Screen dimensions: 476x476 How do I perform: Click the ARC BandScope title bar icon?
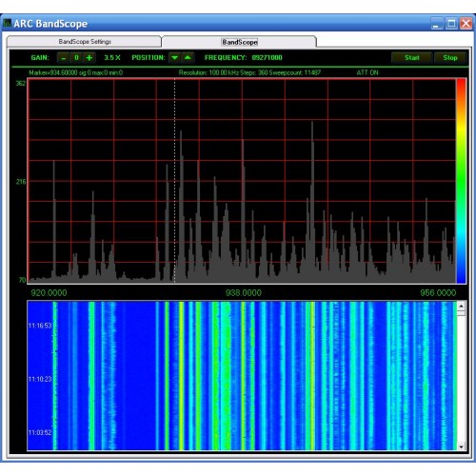(7, 24)
